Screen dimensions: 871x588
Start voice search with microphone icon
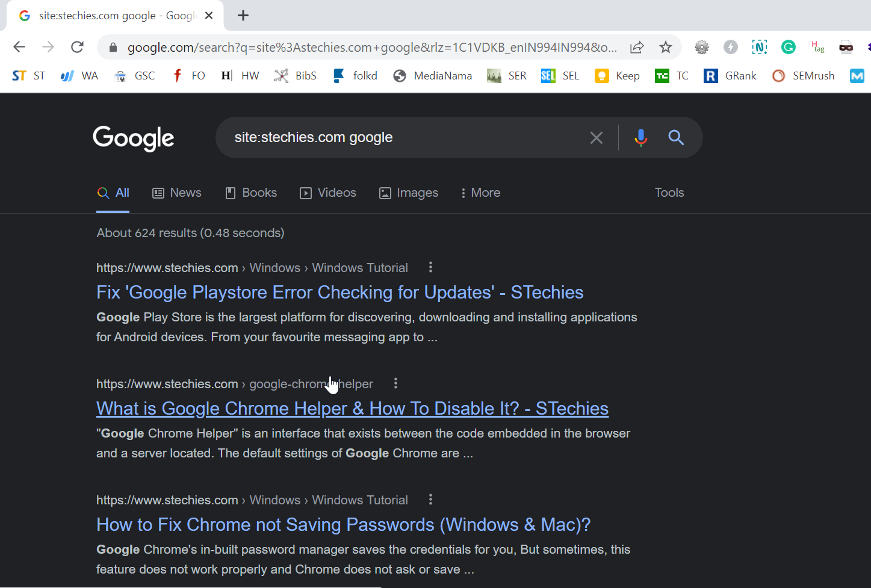pos(641,138)
